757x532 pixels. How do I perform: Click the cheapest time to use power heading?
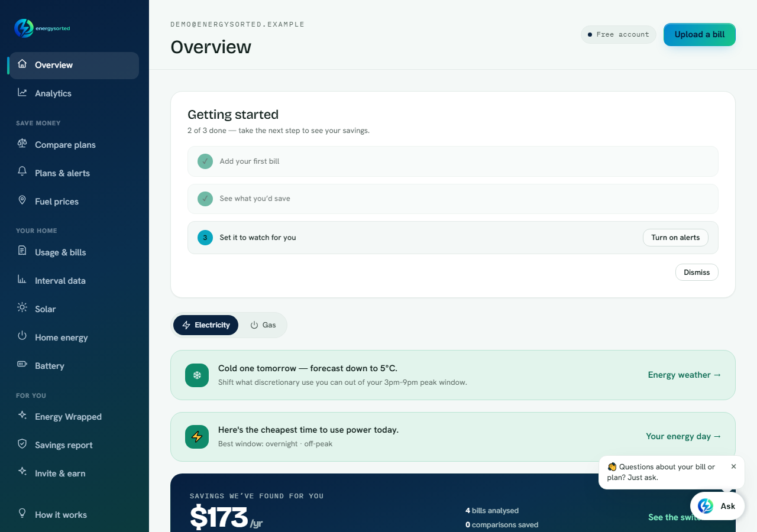click(308, 430)
